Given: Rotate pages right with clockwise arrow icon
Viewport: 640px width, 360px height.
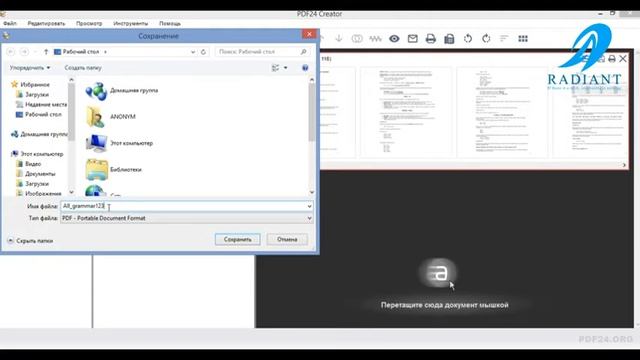Looking at the screenshot, I should [x=486, y=39].
